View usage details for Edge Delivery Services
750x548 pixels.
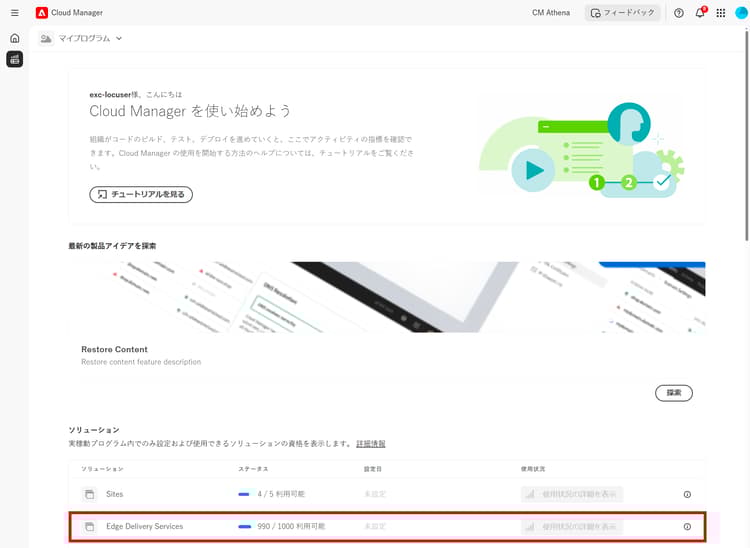pos(572,526)
